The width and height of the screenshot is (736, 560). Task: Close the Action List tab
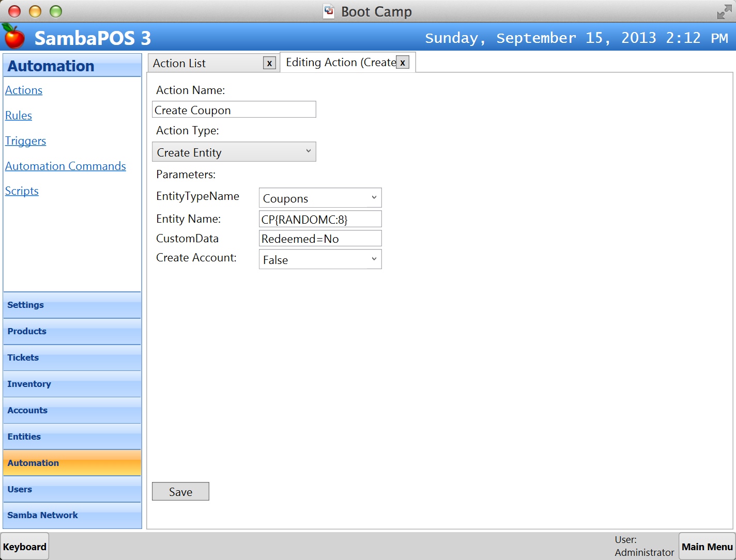click(269, 64)
